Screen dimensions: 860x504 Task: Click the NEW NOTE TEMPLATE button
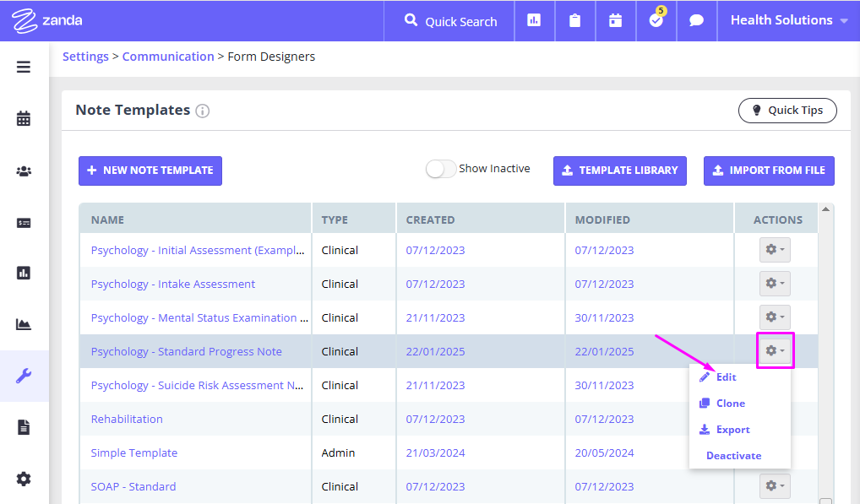[150, 171]
